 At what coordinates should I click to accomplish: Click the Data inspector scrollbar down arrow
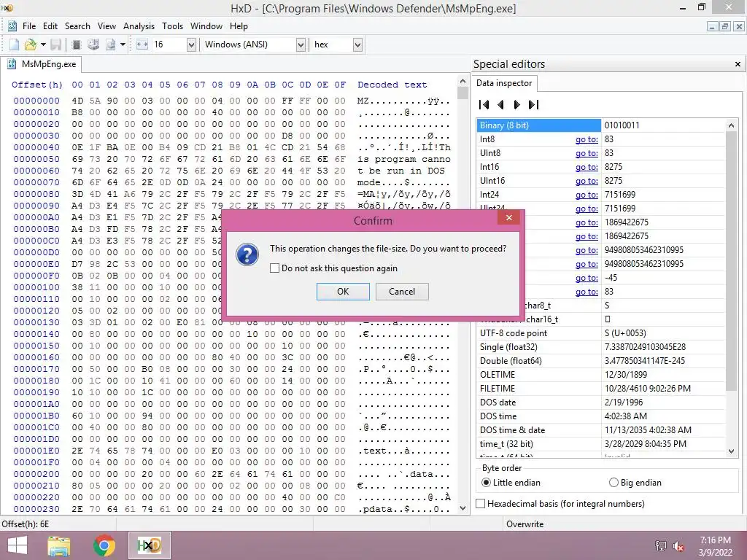[x=731, y=451]
